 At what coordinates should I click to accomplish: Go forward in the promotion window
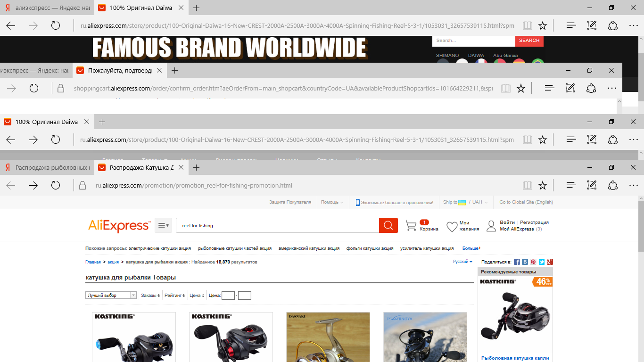tap(33, 185)
